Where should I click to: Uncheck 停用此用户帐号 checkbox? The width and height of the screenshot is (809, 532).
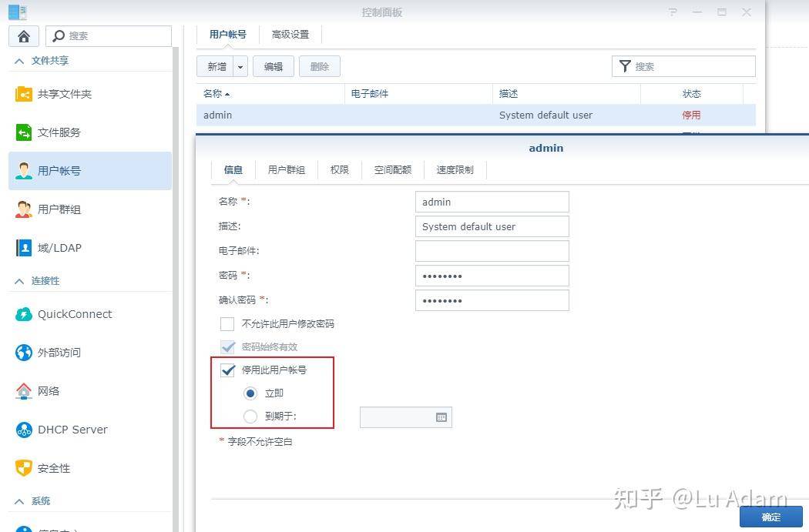(x=227, y=370)
